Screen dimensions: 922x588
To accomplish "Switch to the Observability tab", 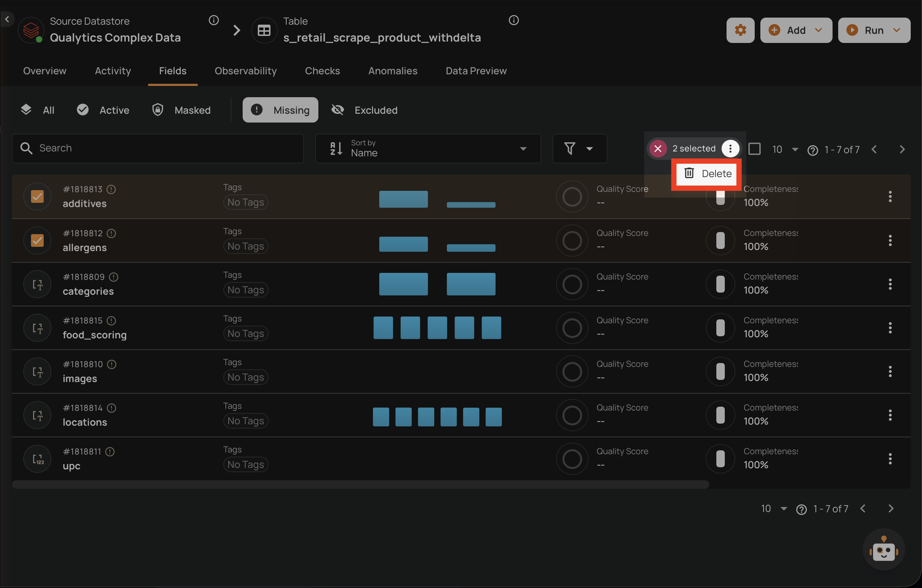I will 245,71.
